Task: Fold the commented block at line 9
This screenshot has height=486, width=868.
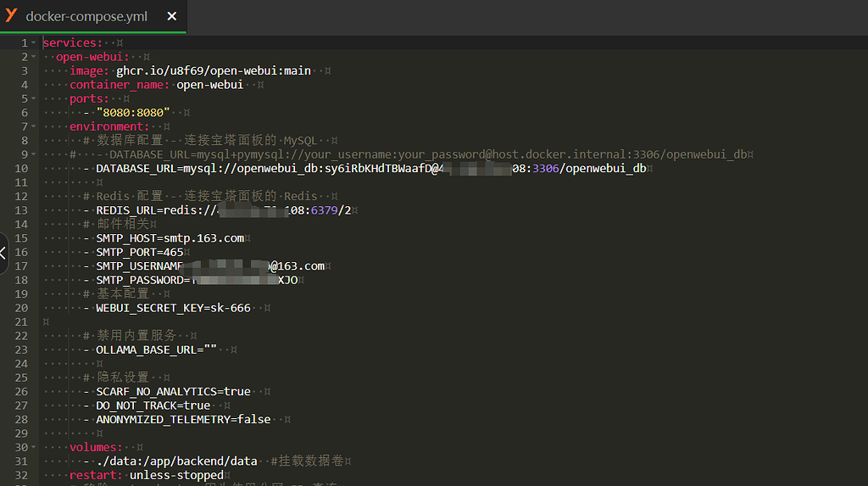Action: click(x=33, y=154)
